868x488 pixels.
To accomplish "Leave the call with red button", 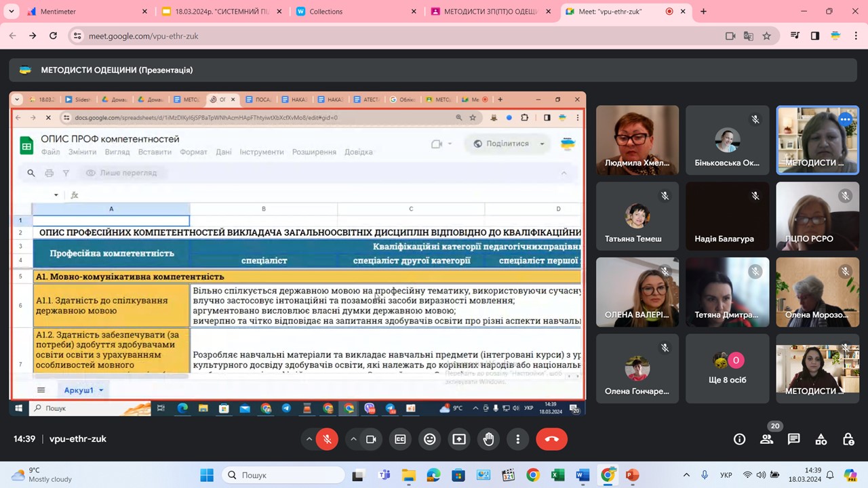I will tap(551, 439).
